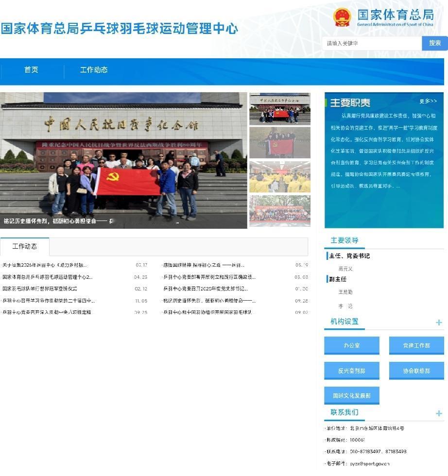The height and width of the screenshot is (476, 448).
Task: Click the email address pyzx@sport.gov.cn
Action: point(370,463)
